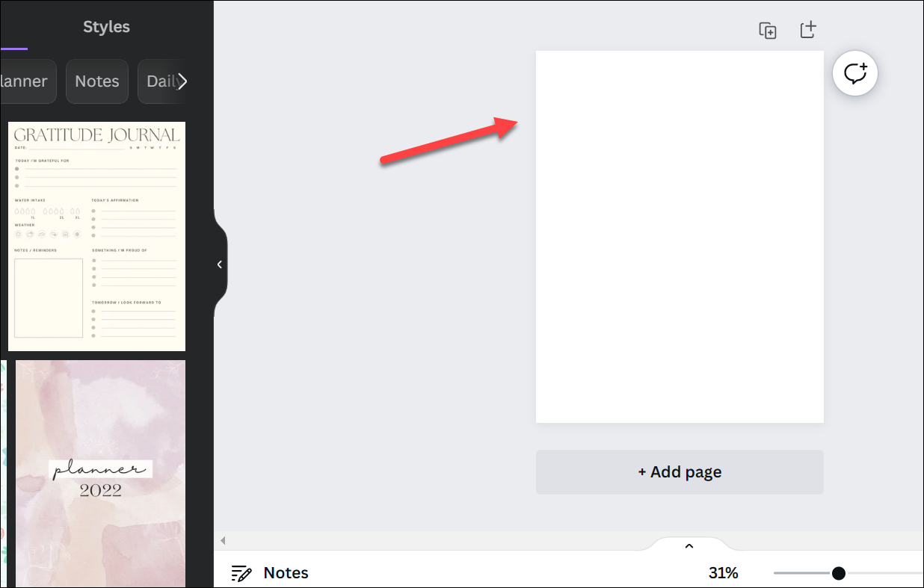924x588 pixels.
Task: Click the 31% zoom level button
Action: pos(724,573)
